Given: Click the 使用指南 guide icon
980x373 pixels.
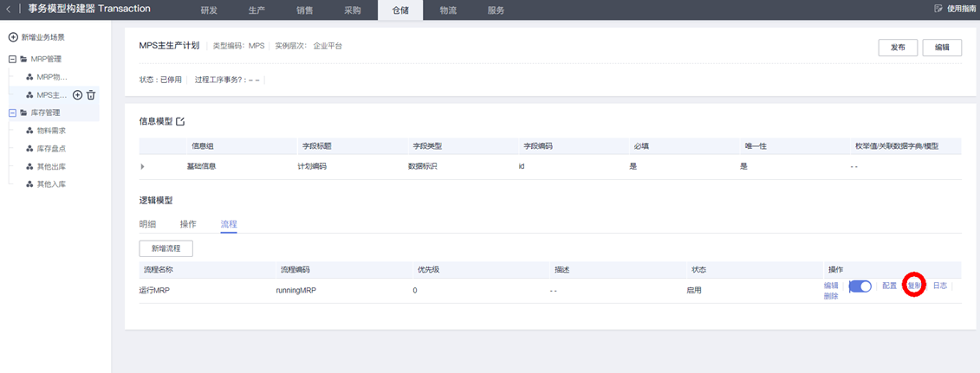Looking at the screenshot, I should [938, 9].
